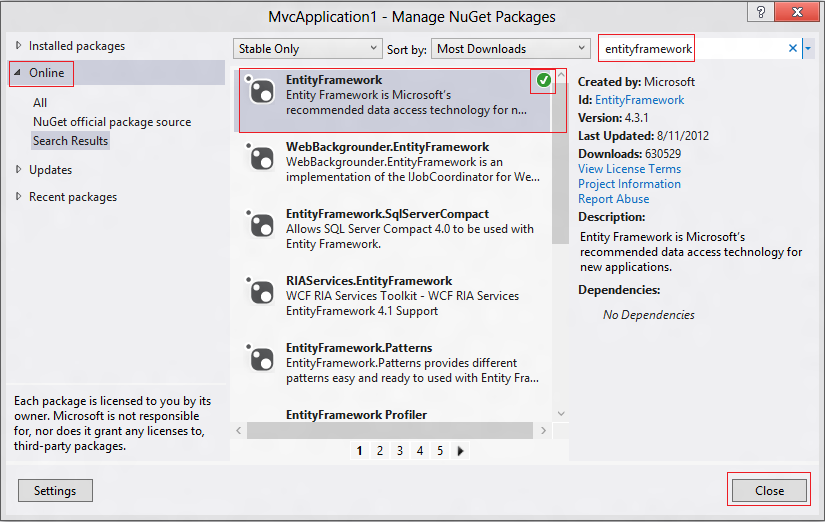The width and height of the screenshot is (825, 522).
Task: Click the EntityFramework package icon
Action: tap(261, 91)
